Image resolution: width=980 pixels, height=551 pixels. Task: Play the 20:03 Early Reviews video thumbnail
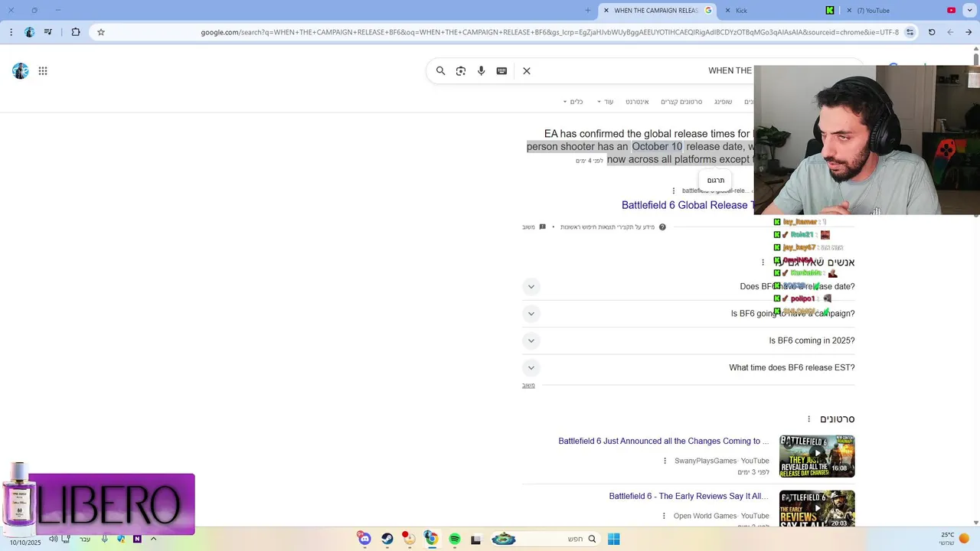point(817,510)
